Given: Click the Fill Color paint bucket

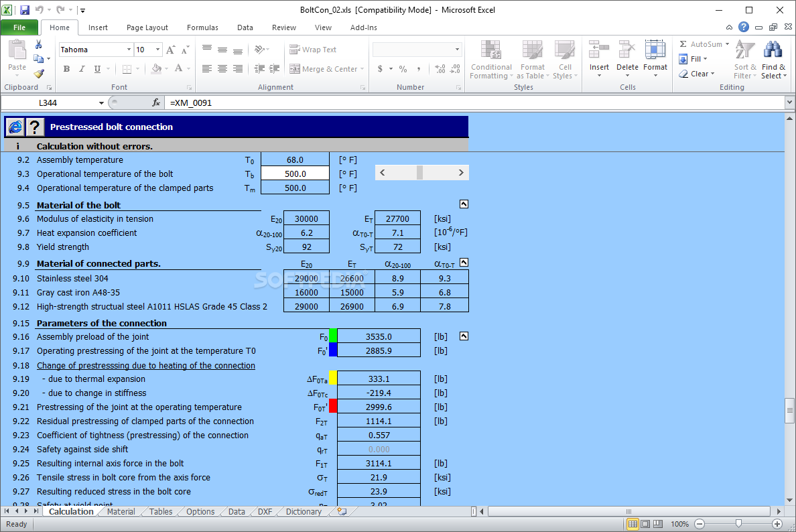Looking at the screenshot, I should tap(156, 68).
